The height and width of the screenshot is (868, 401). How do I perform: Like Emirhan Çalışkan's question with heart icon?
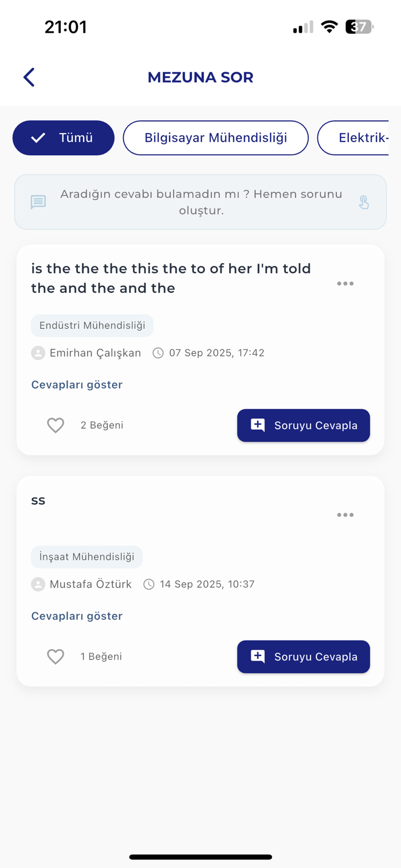56,425
